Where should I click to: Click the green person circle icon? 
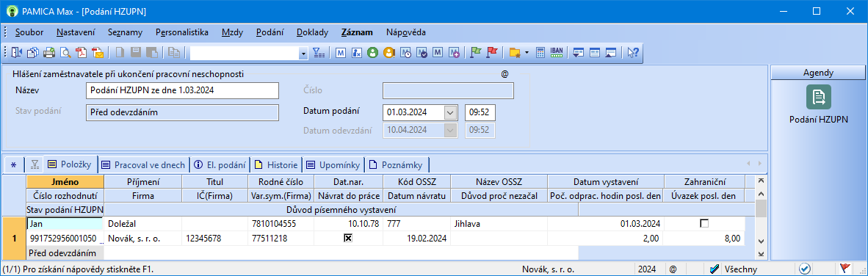pos(372,53)
